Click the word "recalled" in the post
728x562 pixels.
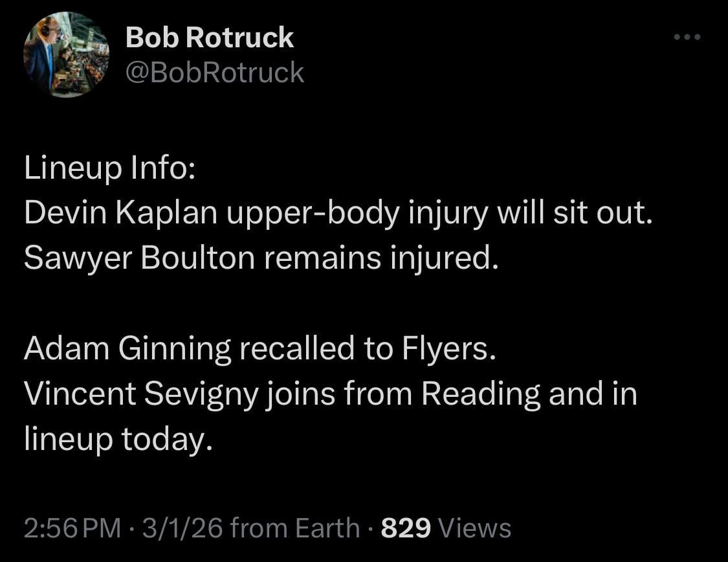(x=298, y=350)
